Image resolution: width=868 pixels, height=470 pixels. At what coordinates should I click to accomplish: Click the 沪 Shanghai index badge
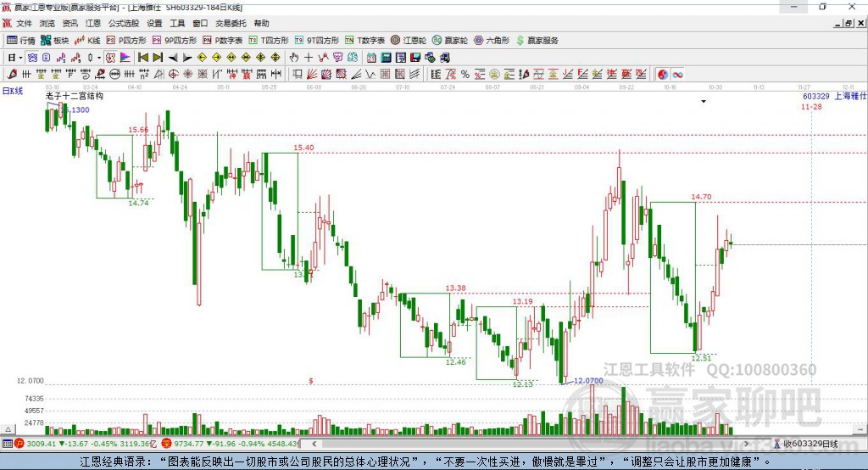tap(19, 444)
